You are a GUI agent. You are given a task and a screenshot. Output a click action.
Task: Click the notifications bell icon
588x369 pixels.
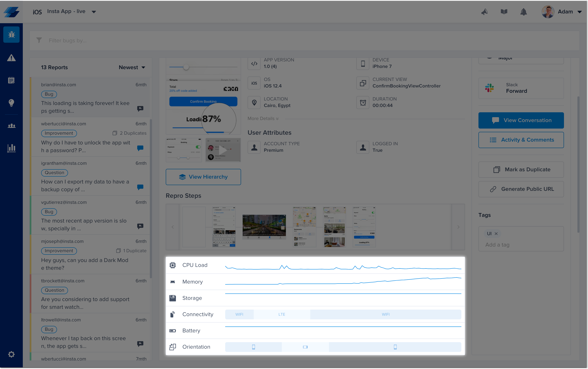(523, 12)
